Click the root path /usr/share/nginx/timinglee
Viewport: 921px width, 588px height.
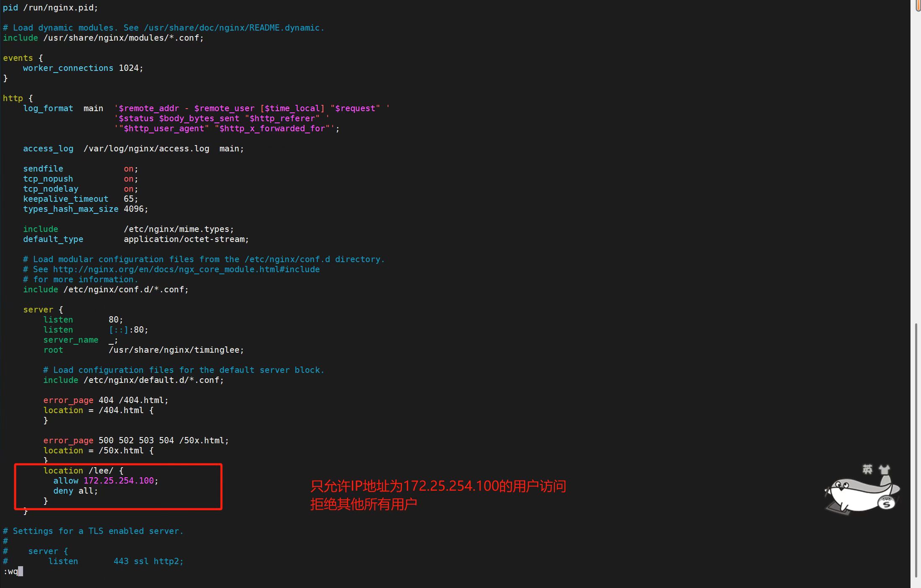point(175,350)
